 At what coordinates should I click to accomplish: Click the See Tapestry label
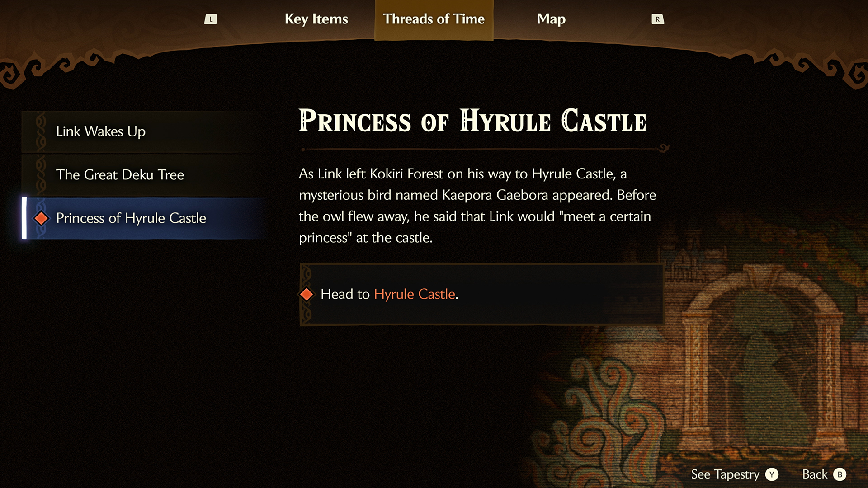[725, 474]
